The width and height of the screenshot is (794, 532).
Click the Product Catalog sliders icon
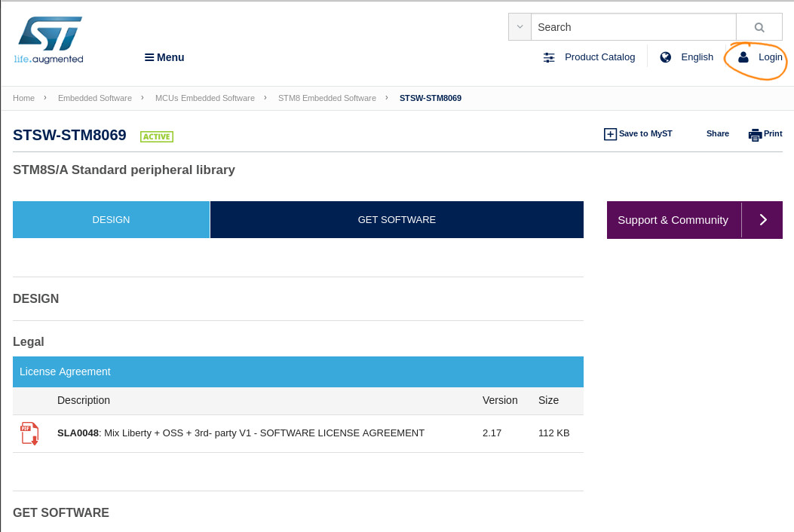pos(549,57)
